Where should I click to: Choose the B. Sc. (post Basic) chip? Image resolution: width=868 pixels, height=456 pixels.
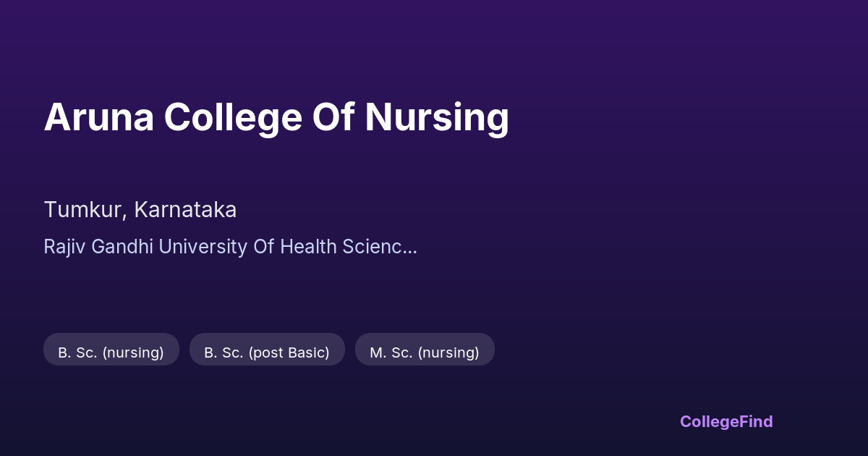[x=267, y=352]
